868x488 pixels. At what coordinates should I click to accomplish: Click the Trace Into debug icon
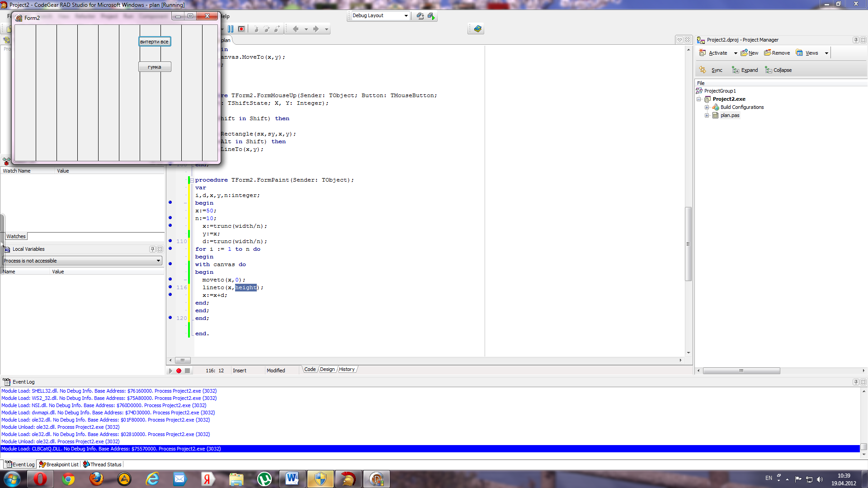pos(256,29)
